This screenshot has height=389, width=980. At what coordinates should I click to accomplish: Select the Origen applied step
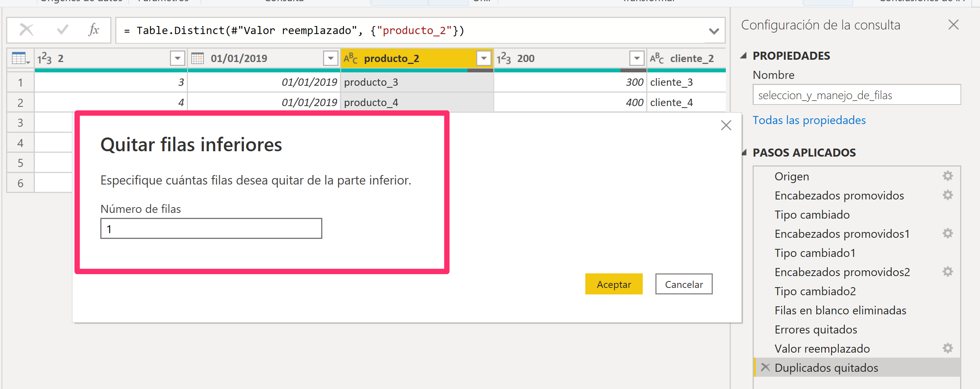[x=857, y=176]
